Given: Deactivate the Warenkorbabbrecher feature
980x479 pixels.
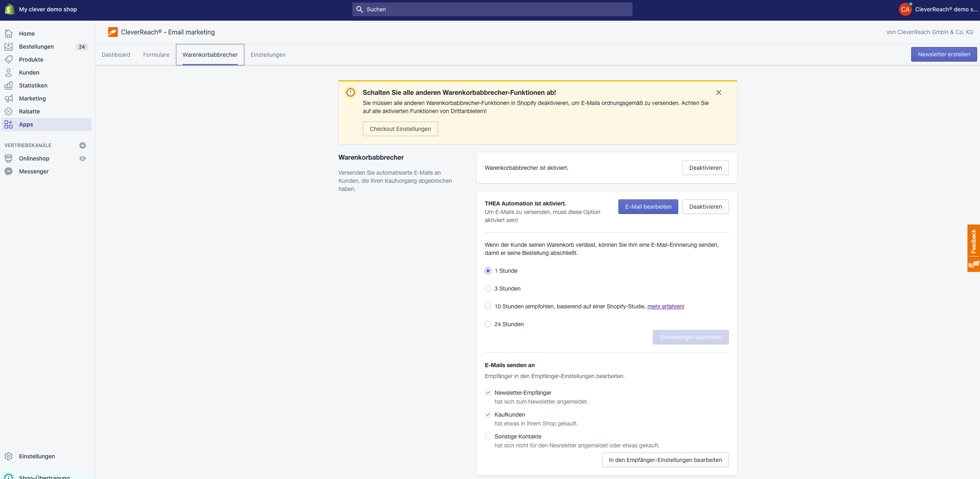Looking at the screenshot, I should (x=705, y=168).
